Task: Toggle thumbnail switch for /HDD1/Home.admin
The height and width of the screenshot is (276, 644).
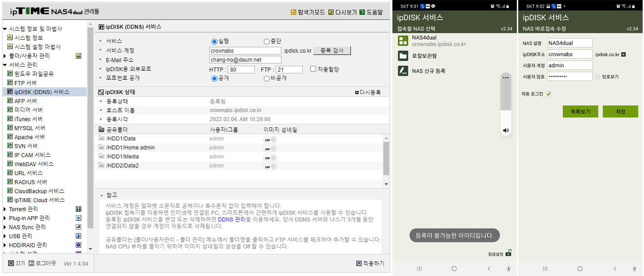Action: pos(270,149)
